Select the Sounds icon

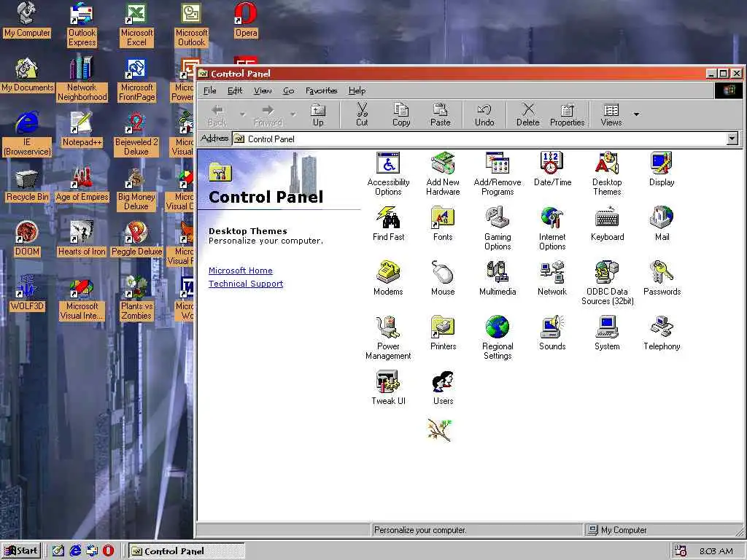point(552,334)
